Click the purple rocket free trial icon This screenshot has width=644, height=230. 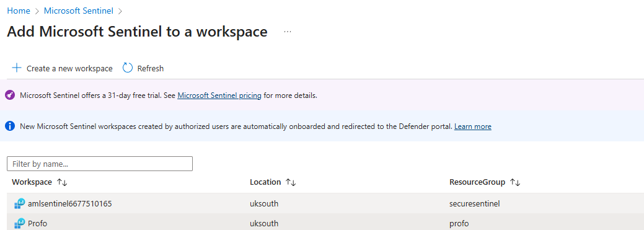click(x=10, y=95)
